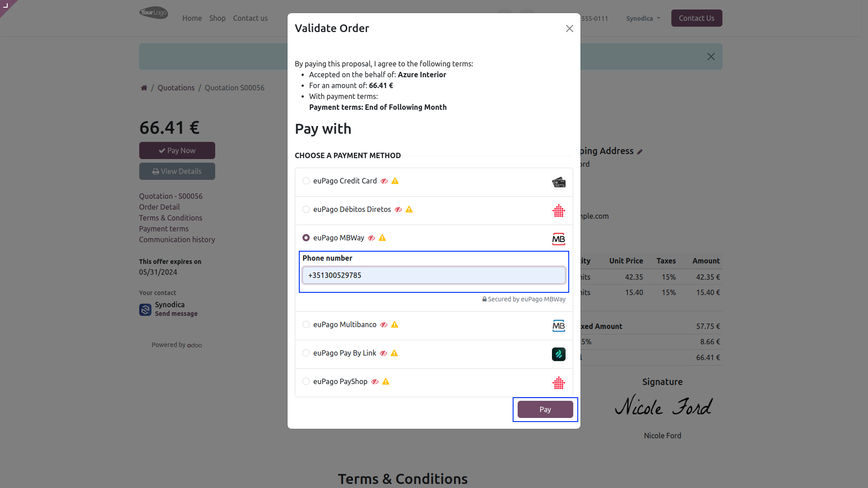Click the MB logo for euPago MBWay
This screenshot has height=488, width=868.
point(559,239)
